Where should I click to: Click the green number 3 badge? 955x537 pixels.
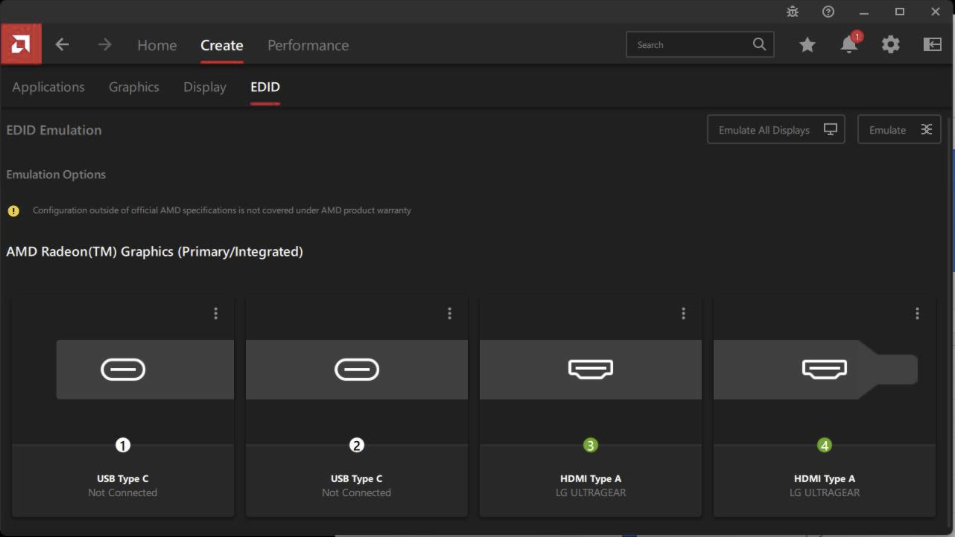point(590,445)
